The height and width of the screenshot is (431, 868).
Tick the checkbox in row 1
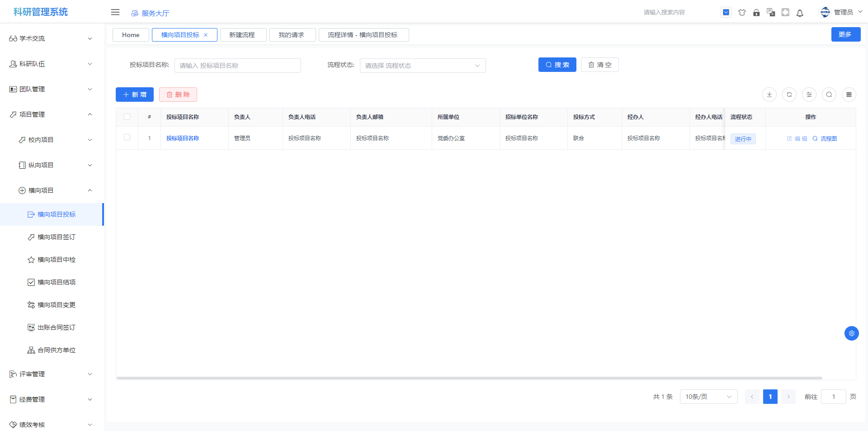pyautogui.click(x=127, y=137)
